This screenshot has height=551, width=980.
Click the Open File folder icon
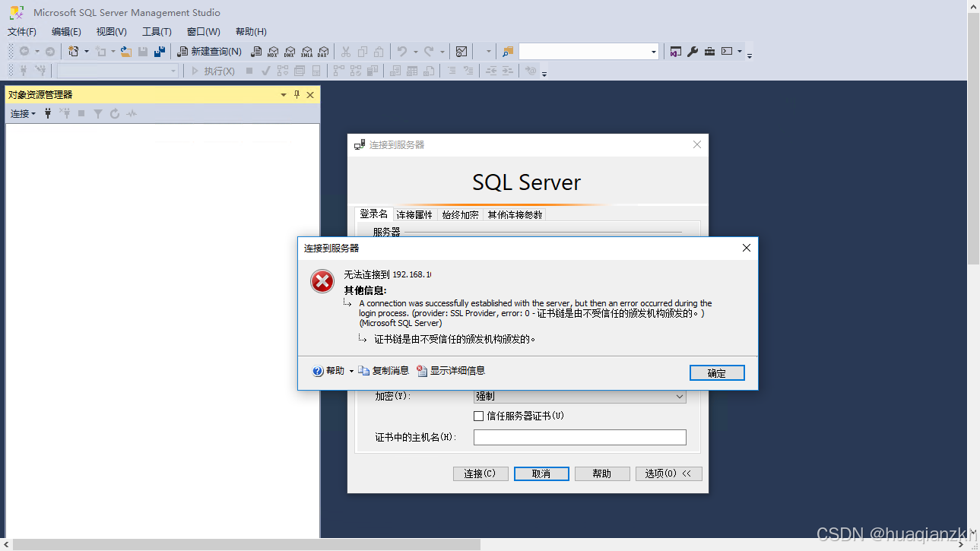click(126, 52)
